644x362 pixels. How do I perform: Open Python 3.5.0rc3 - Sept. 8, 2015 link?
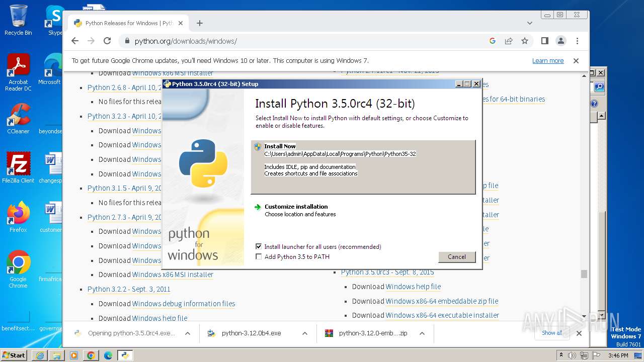[387, 272]
